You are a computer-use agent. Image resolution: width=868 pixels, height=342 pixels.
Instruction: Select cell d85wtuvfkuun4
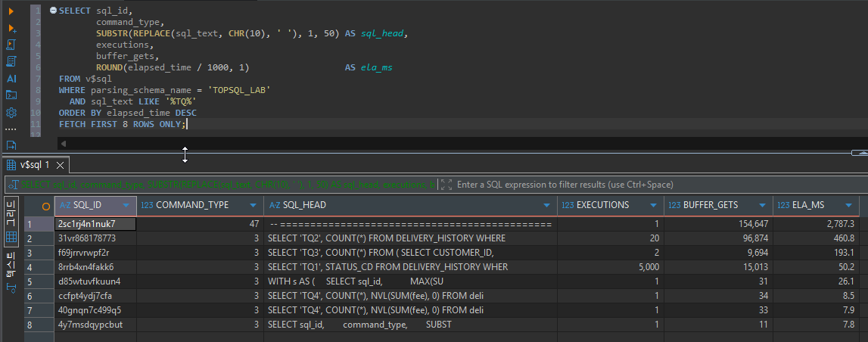(95, 281)
